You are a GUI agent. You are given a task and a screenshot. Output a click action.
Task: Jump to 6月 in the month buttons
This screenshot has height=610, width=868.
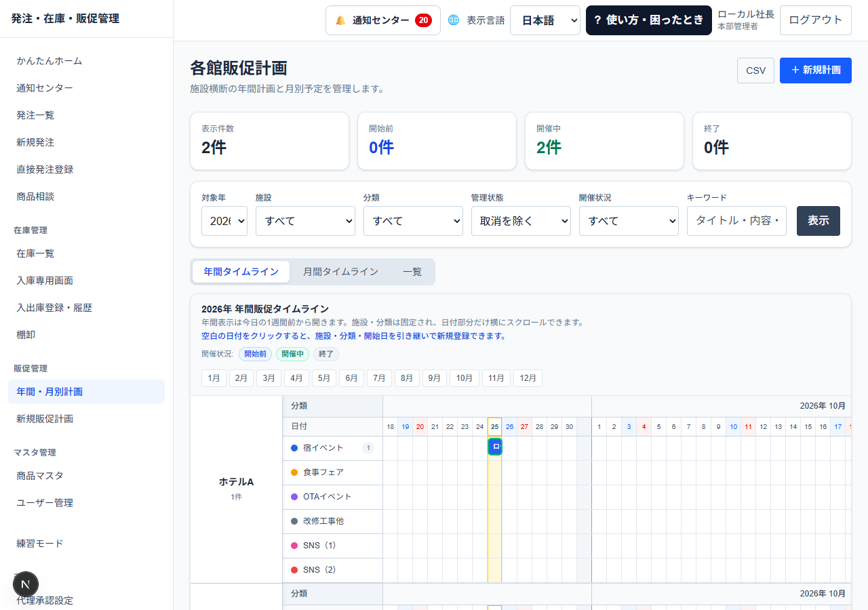tap(351, 378)
